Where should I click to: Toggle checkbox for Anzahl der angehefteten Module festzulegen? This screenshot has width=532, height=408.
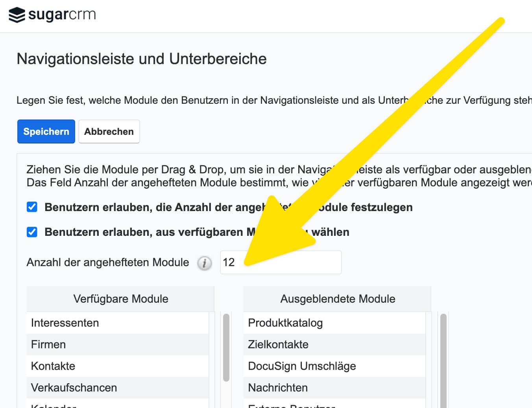32,207
